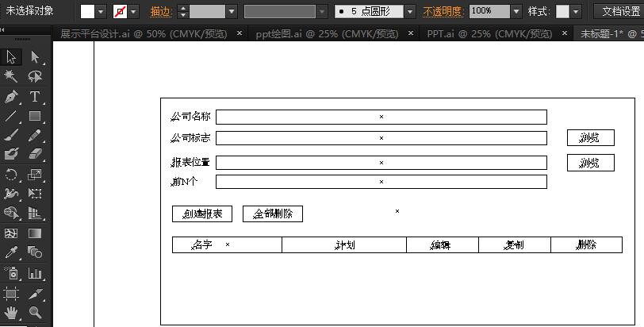The width and height of the screenshot is (644, 327).
Task: Select the Blend tool
Action: [35, 252]
